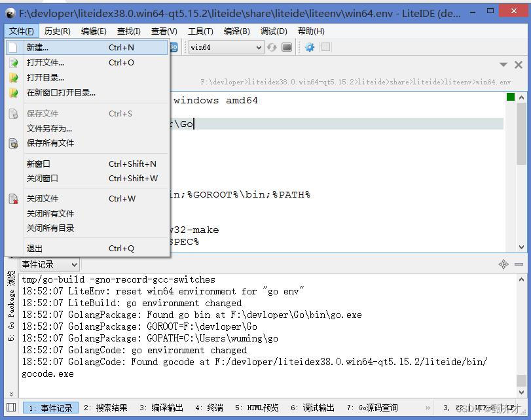The width and height of the screenshot is (531, 420).
Task: Click the reload environment icon
Action: point(272,47)
